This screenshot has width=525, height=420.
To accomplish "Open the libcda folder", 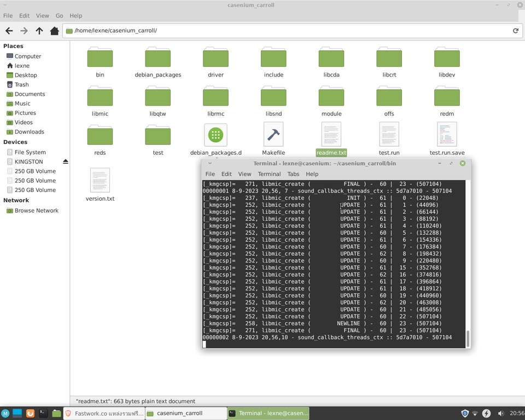I will click(x=331, y=63).
